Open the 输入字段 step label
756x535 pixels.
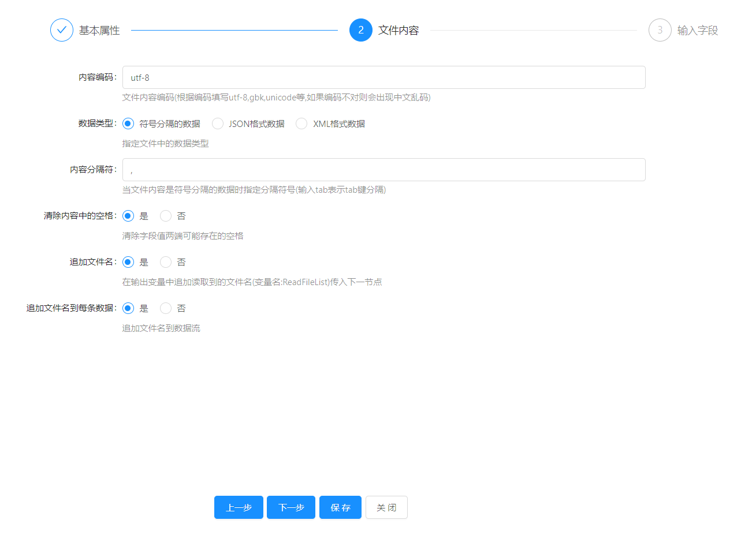pos(697,31)
